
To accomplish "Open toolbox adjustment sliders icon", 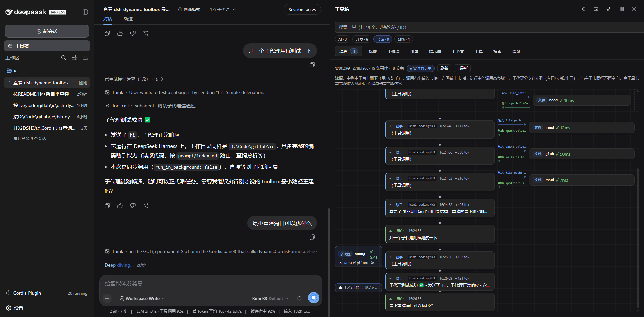I will 609,9.
